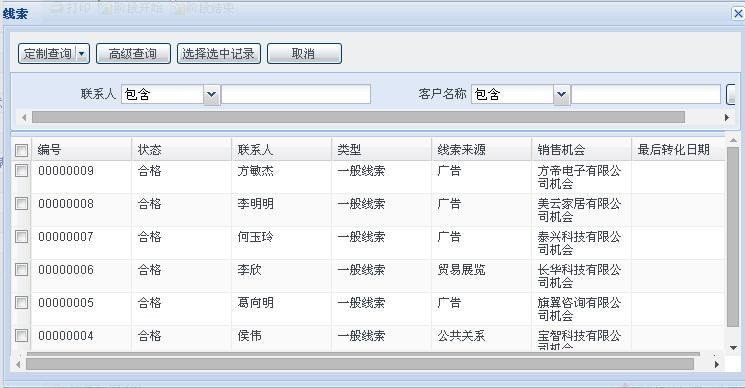Close the 线索 dialog
This screenshot has width=745, height=388.
tap(738, 13)
